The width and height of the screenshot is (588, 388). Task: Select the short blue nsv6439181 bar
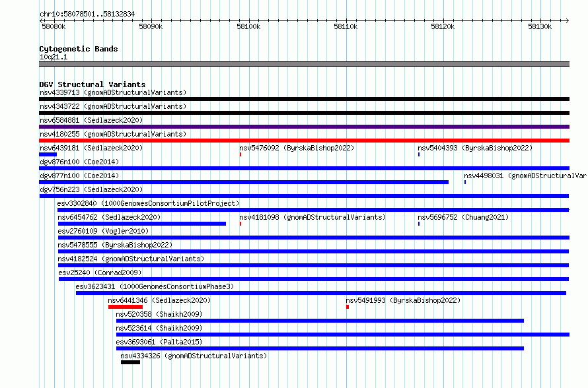click(x=48, y=154)
